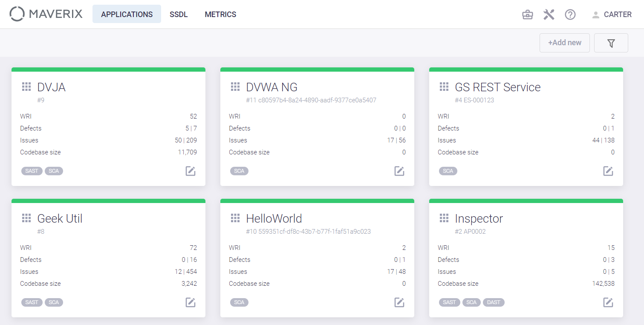Click the ID text #4 ES-000123
The width and height of the screenshot is (644, 325).
(474, 100)
